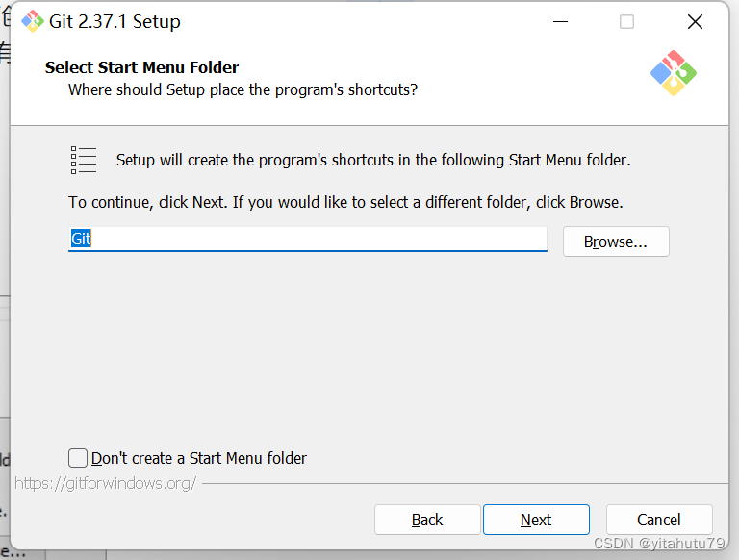
Task: Tick the Start Menu folder checkbox box
Action: click(x=78, y=458)
